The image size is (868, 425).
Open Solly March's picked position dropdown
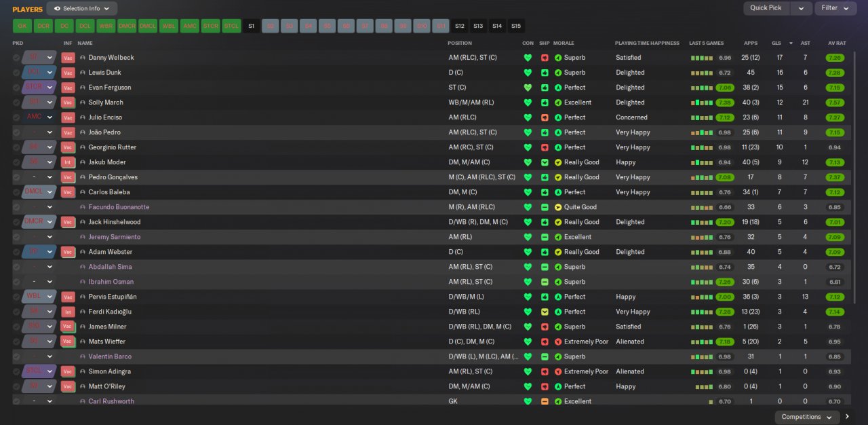pyautogui.click(x=39, y=103)
